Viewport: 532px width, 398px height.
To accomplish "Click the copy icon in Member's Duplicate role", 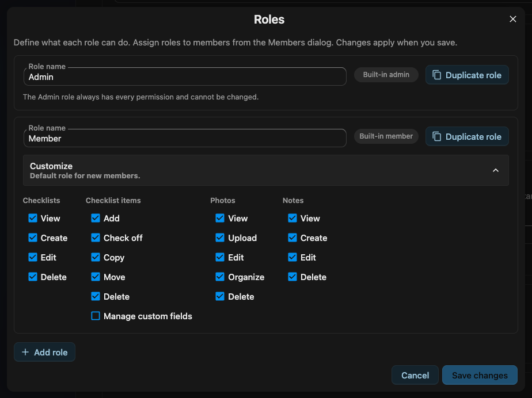I will pos(436,137).
